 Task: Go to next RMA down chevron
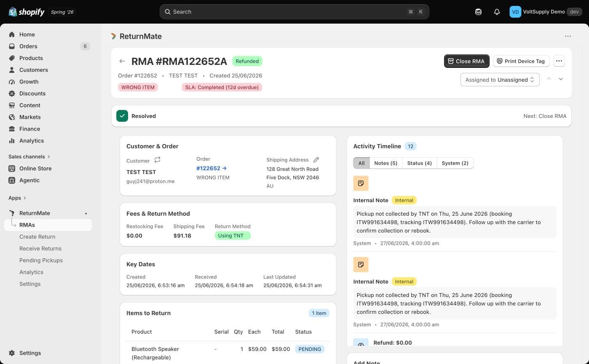561,79
